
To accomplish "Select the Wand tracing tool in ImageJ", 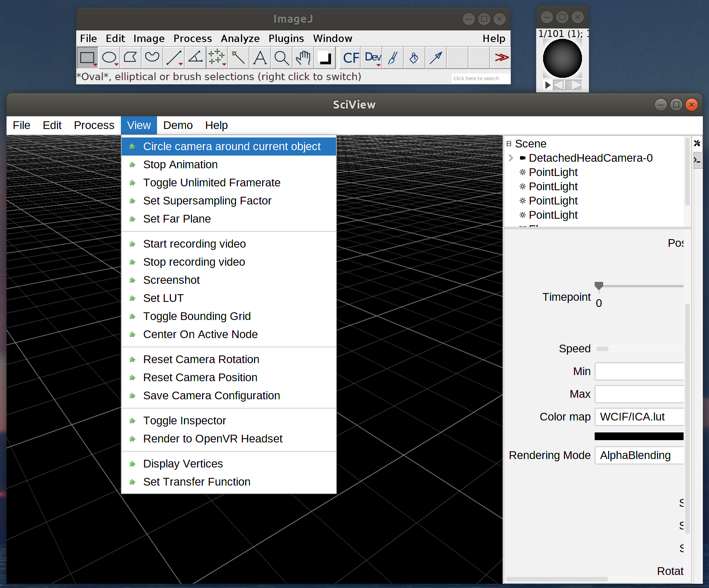I will 238,58.
